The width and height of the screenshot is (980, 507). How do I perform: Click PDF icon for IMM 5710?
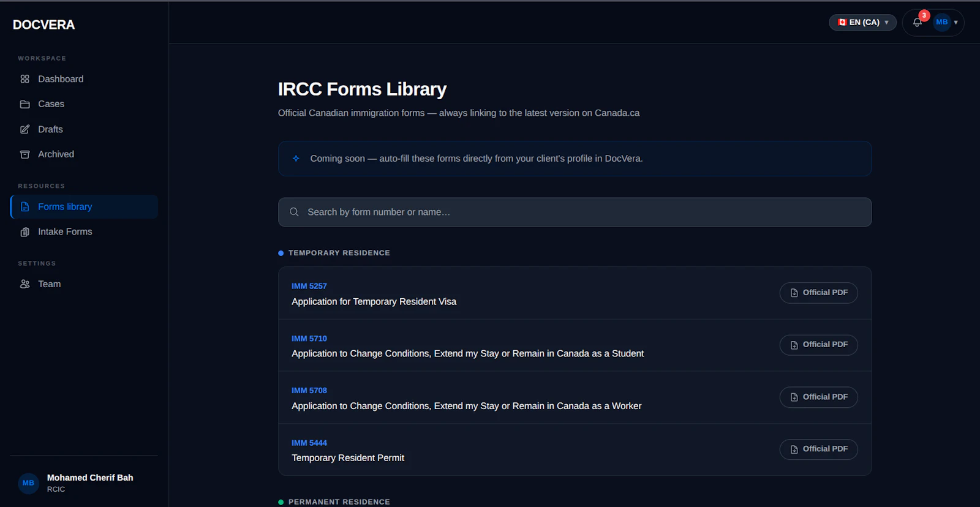click(x=794, y=345)
